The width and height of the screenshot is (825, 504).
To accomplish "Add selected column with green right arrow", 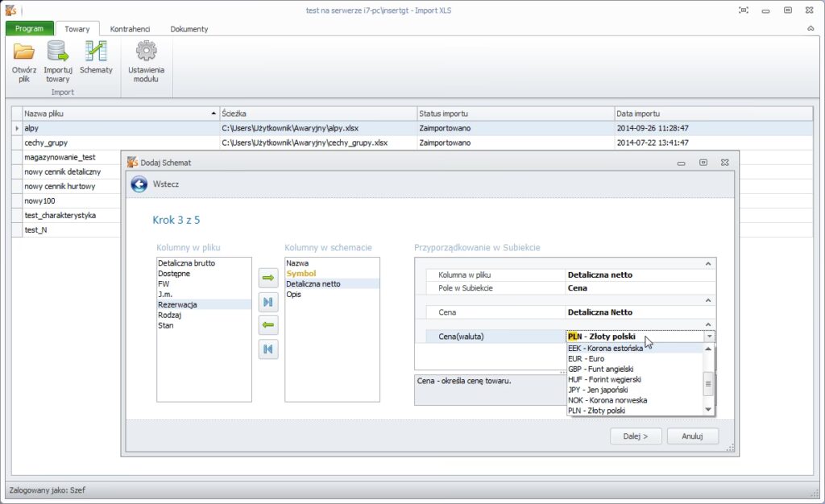I will (268, 278).
